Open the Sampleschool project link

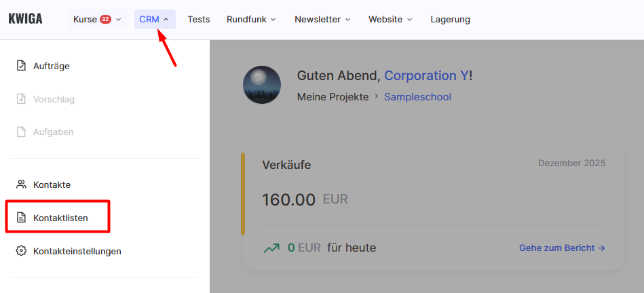coord(417,97)
